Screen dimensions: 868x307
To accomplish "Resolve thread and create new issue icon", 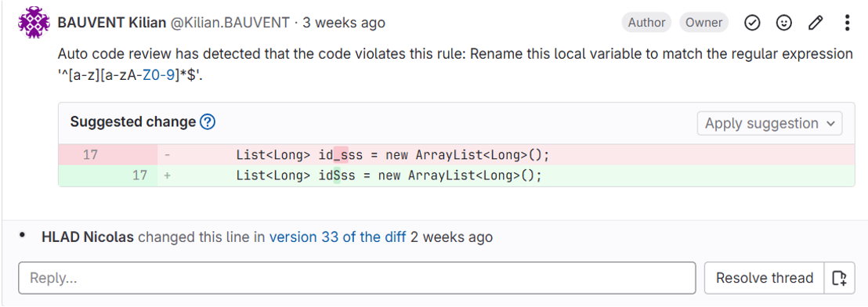I will [x=839, y=278].
